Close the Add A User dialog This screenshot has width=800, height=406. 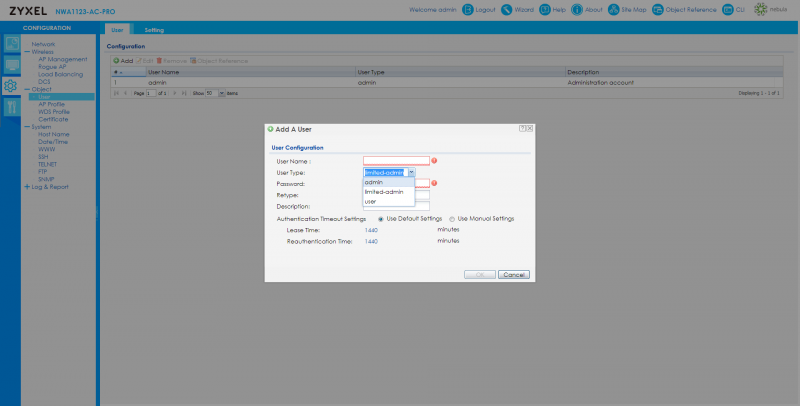(x=530, y=129)
